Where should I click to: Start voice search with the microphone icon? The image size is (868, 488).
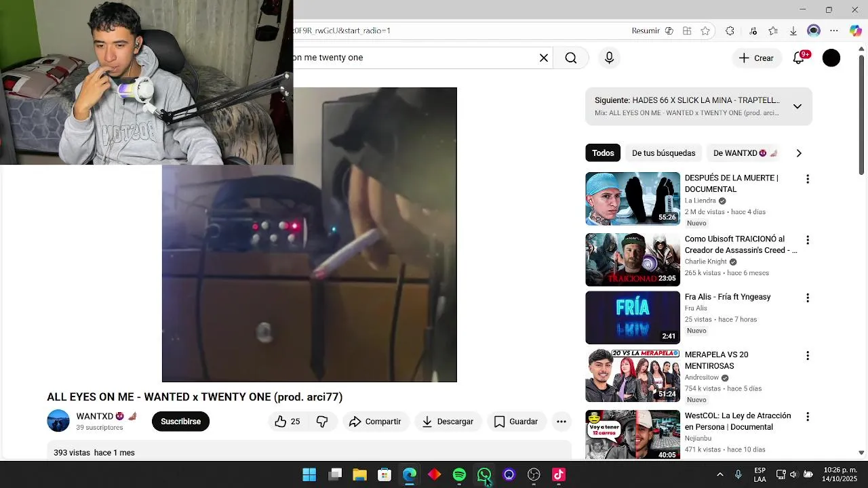pyautogui.click(x=609, y=58)
